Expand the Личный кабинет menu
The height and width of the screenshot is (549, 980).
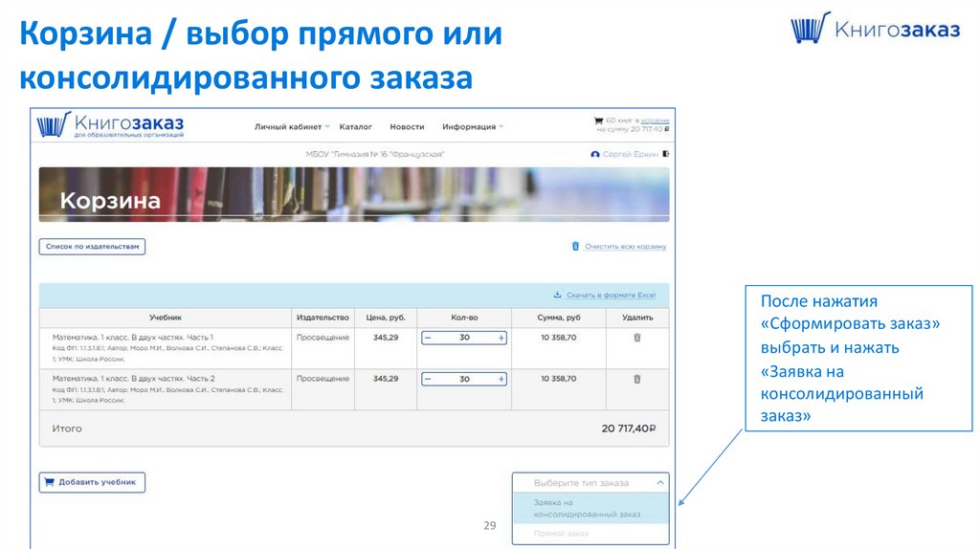point(291,126)
